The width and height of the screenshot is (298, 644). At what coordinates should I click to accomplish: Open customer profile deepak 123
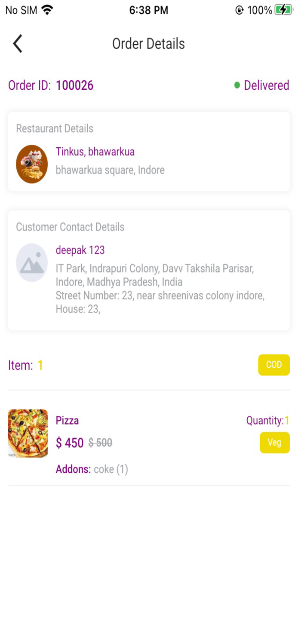(x=80, y=250)
